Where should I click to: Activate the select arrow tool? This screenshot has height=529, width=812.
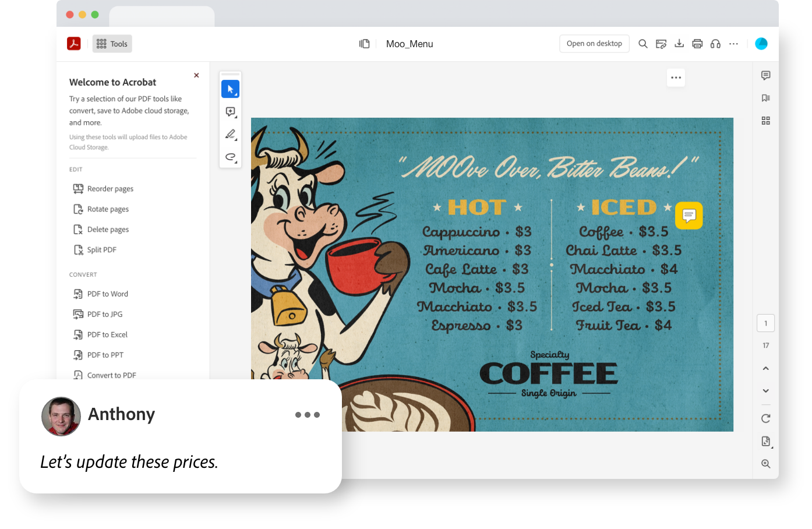coord(231,89)
